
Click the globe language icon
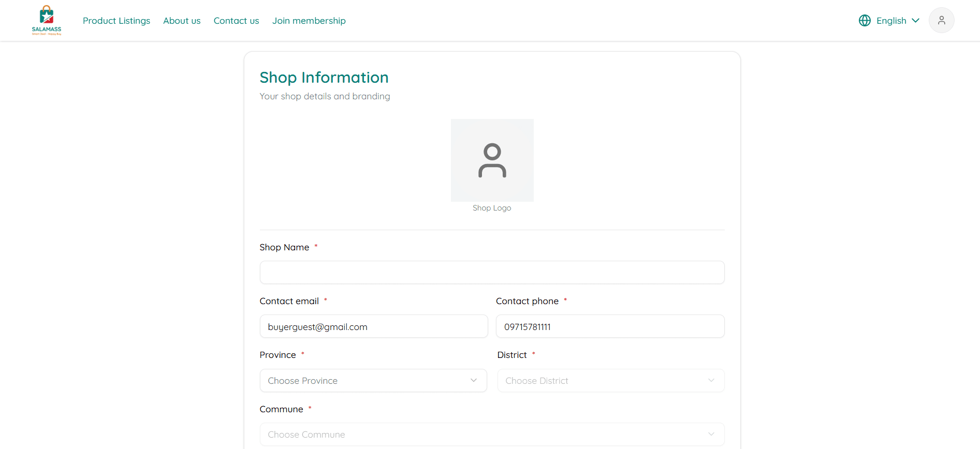[865, 20]
